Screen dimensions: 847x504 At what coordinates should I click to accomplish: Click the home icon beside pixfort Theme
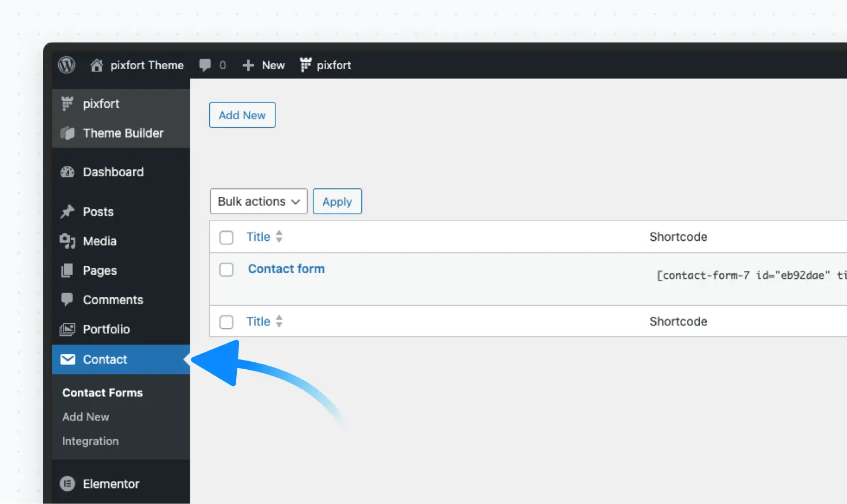pos(97,65)
